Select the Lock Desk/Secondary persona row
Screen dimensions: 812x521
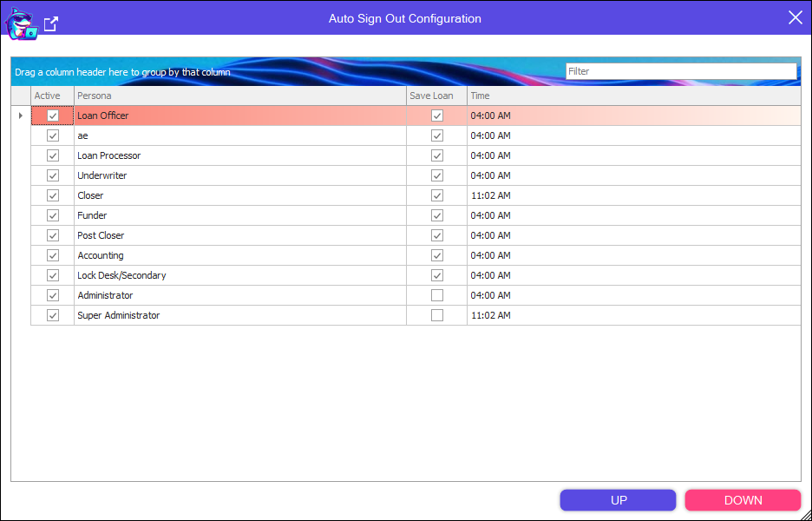point(121,275)
